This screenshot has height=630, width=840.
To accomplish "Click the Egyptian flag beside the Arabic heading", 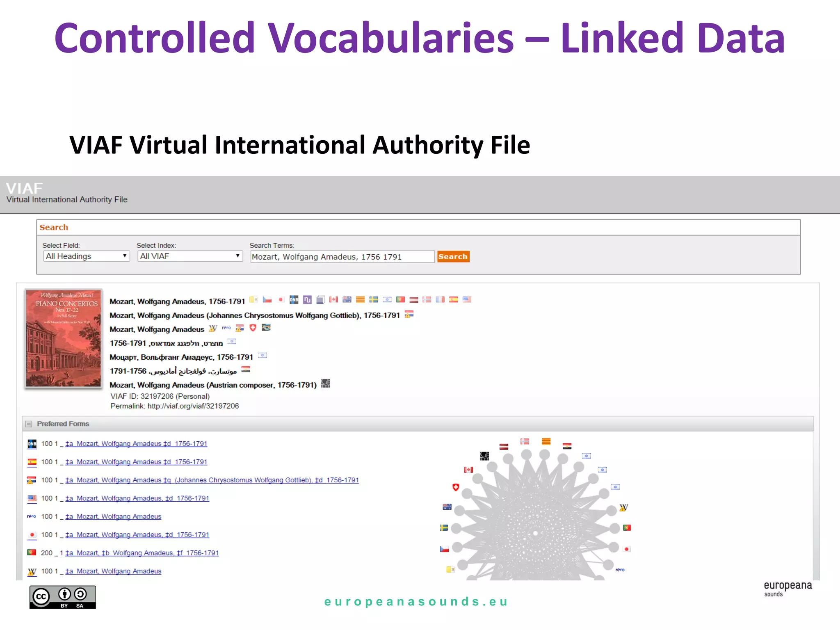I will pyautogui.click(x=246, y=370).
